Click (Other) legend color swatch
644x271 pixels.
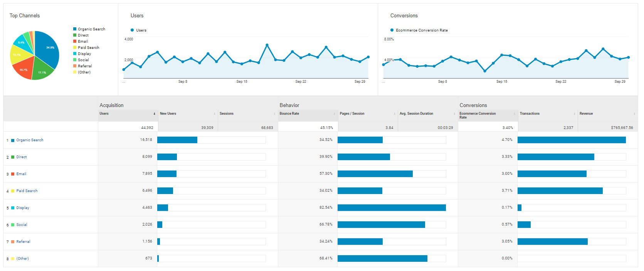(75, 72)
